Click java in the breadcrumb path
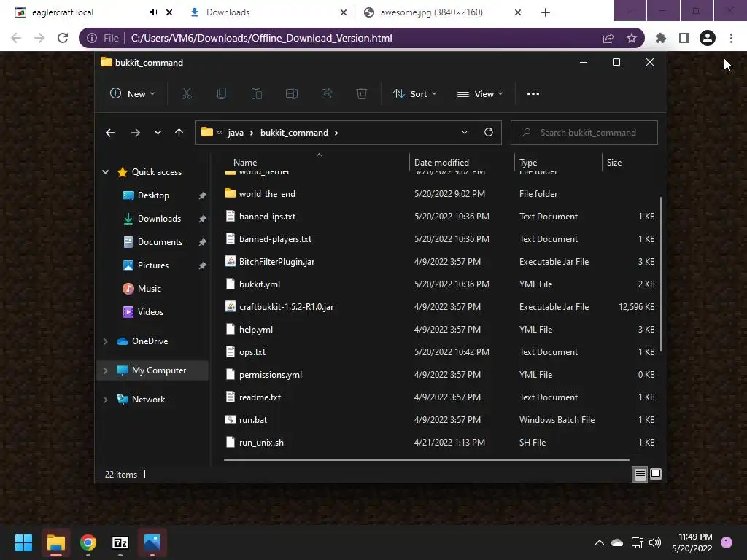The image size is (747, 560). [x=236, y=133]
